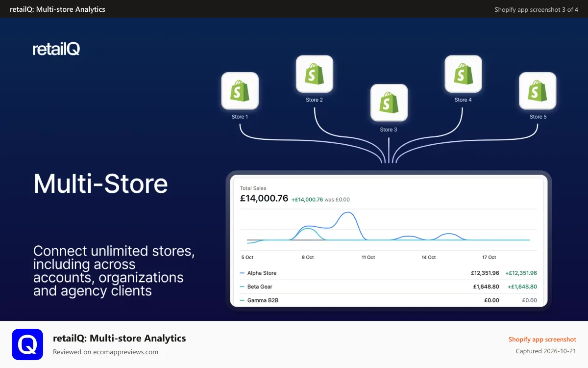Click the 'Connect unlimited stores' description text
The height and width of the screenshot is (368, 588).
(114, 271)
